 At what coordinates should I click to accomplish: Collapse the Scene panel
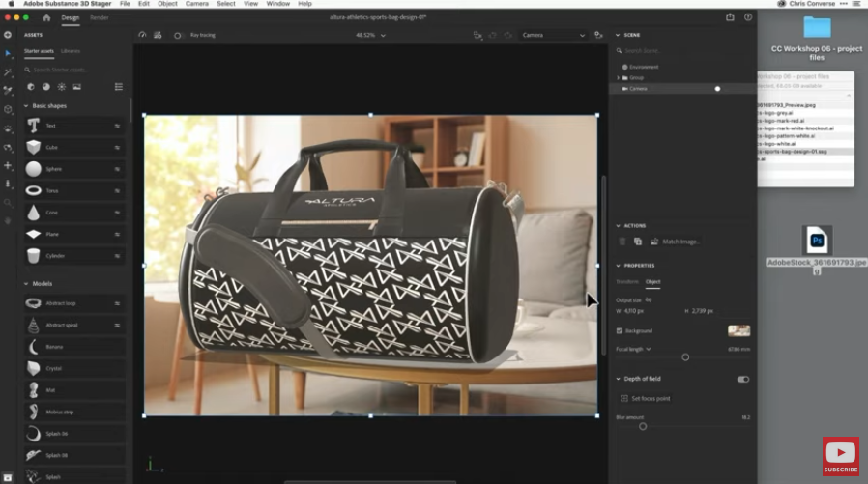click(618, 35)
